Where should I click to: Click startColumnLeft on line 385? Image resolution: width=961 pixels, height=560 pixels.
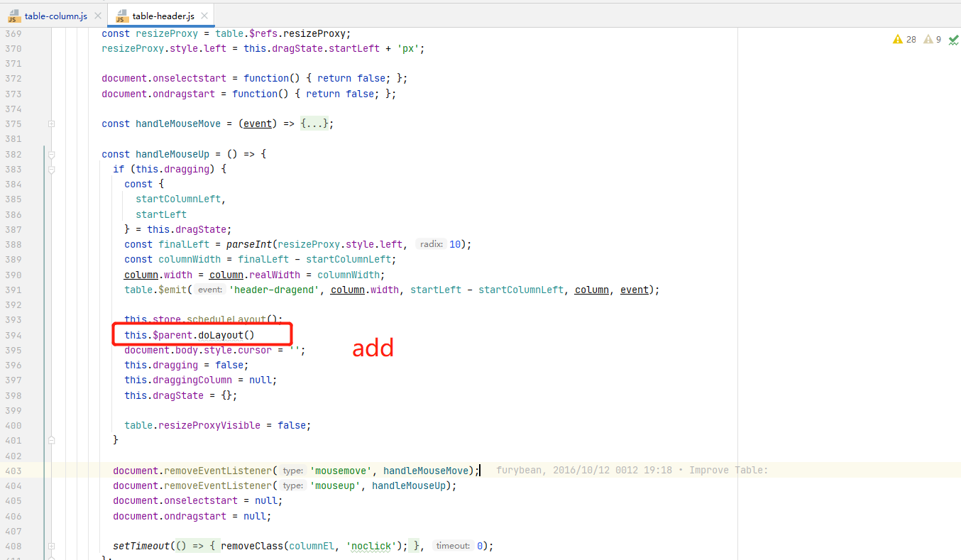[x=178, y=199]
